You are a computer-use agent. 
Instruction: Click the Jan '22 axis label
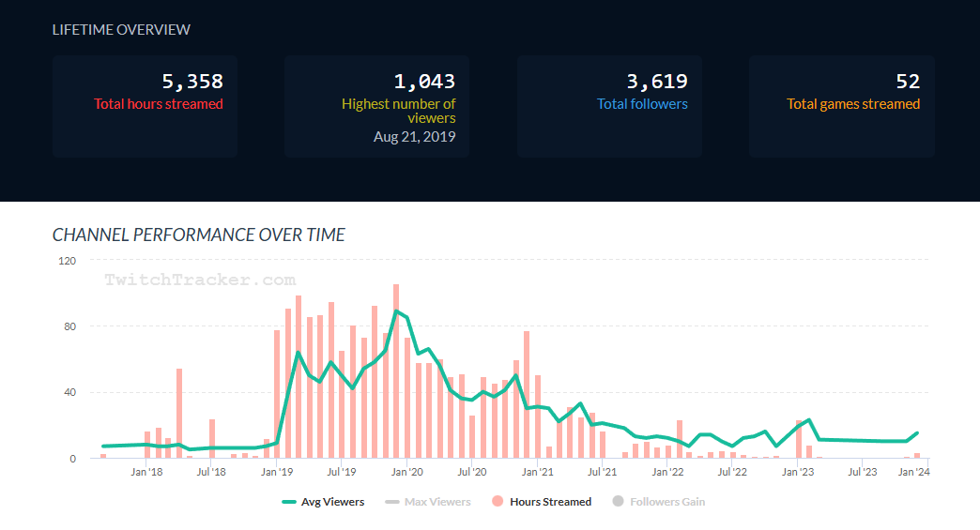[x=667, y=472]
